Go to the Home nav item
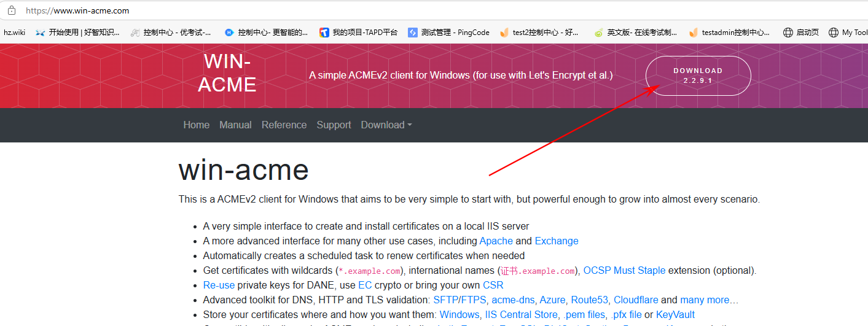The height and width of the screenshot is (326, 868). [197, 125]
